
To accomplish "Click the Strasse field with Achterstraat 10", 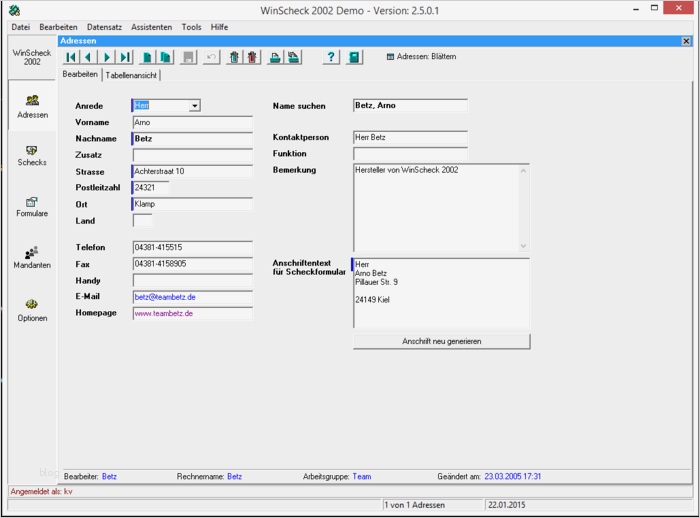I will pos(192,171).
